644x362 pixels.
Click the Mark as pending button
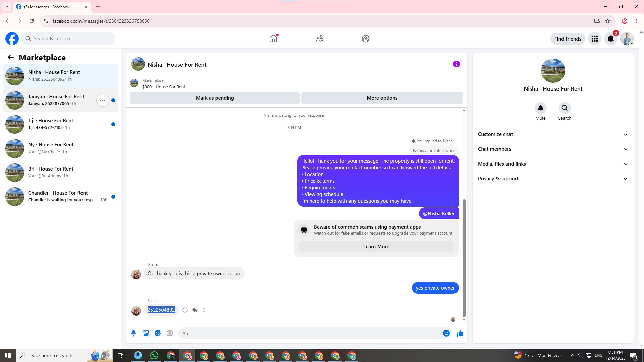click(215, 98)
